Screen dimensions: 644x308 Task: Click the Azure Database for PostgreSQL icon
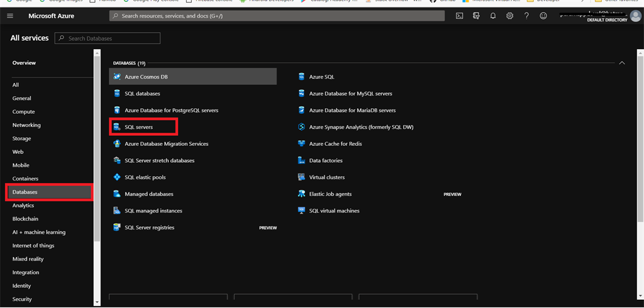(x=117, y=111)
